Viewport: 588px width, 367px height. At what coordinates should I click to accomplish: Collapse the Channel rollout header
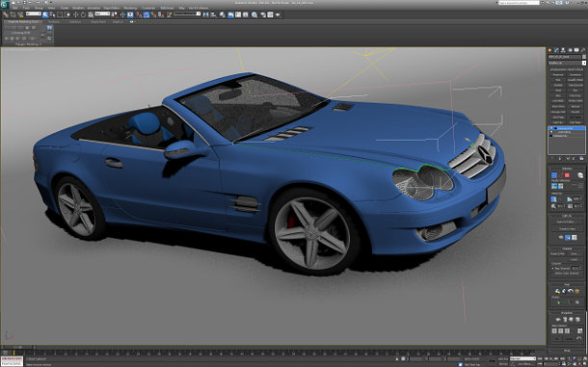[x=567, y=249]
